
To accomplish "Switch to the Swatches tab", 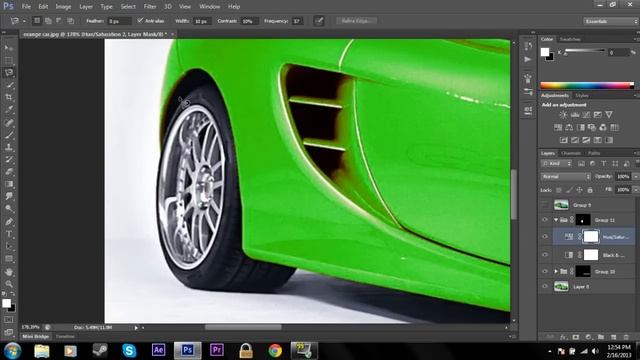I will [570, 39].
